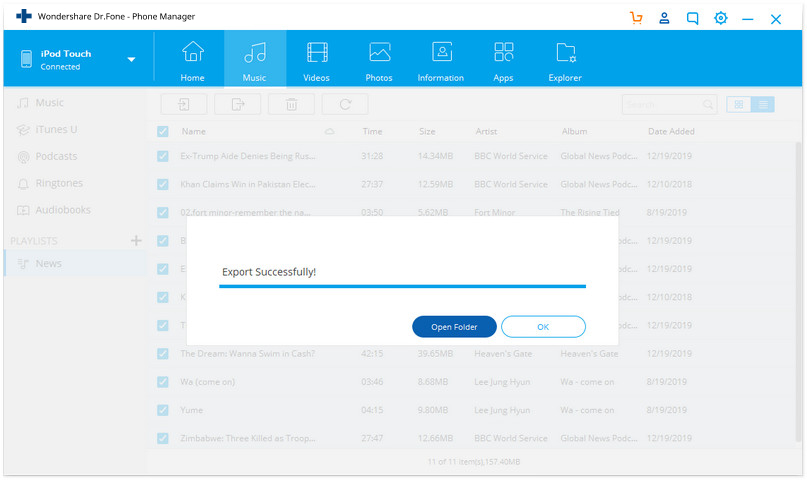Click OK in export dialog
The width and height of the screenshot is (807, 480).
(x=543, y=327)
